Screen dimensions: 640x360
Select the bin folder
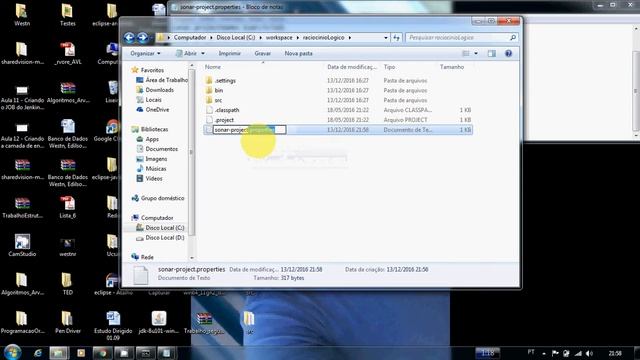click(x=219, y=91)
